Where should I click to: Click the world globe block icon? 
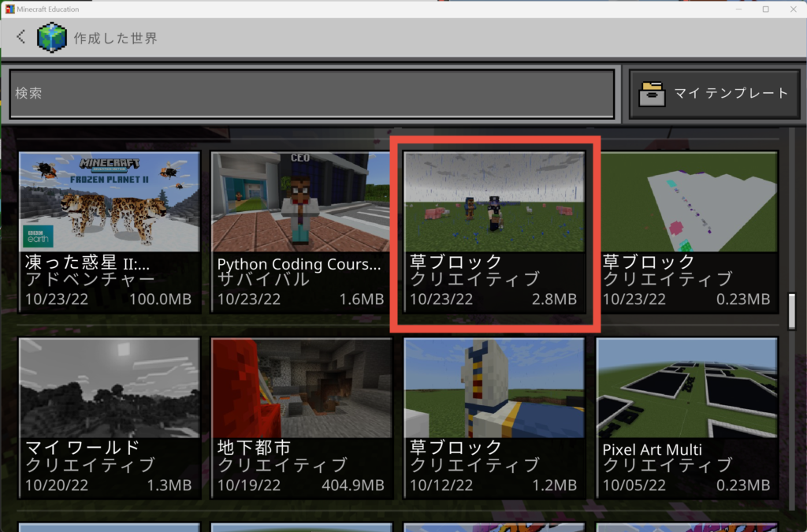point(52,37)
